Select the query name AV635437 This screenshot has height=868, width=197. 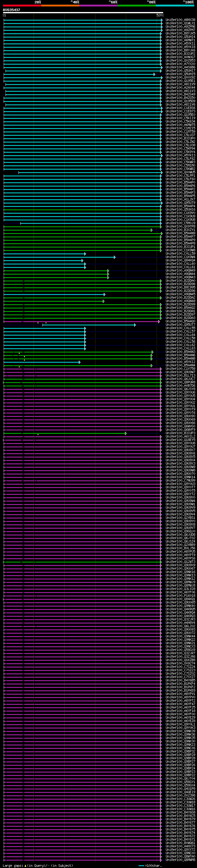point(11,10)
